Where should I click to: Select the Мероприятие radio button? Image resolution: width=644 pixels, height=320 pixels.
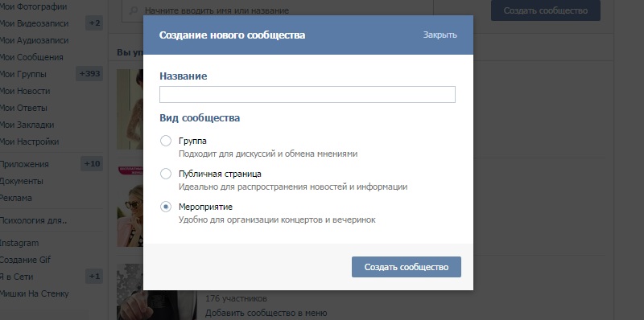pyautogui.click(x=166, y=207)
